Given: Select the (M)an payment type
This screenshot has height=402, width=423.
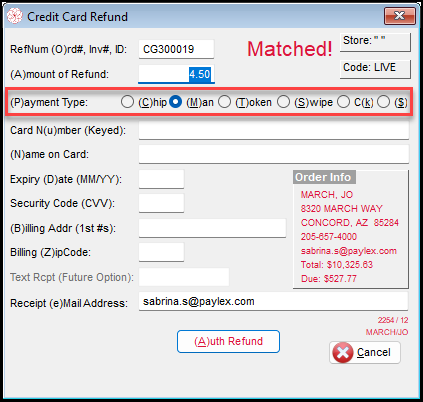Looking at the screenshot, I should pos(176,102).
